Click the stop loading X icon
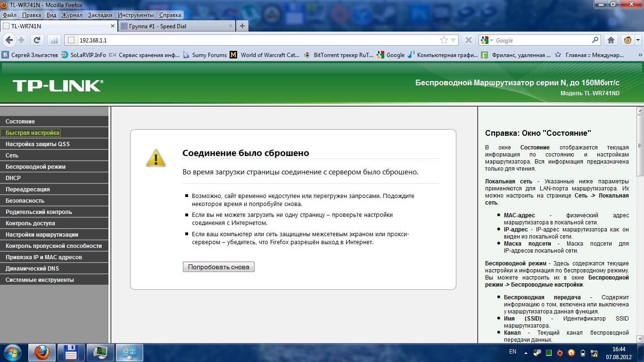Image resolution: width=644 pixels, height=362 pixels. tap(468, 40)
